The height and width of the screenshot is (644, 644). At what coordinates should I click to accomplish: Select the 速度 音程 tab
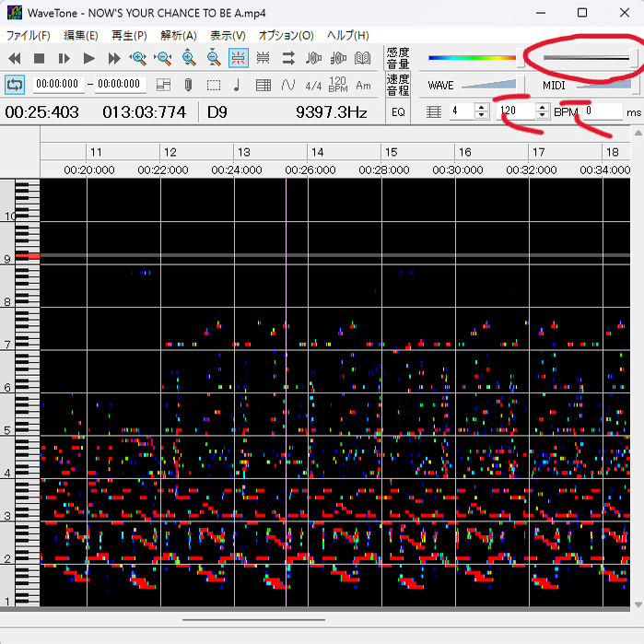click(398, 85)
